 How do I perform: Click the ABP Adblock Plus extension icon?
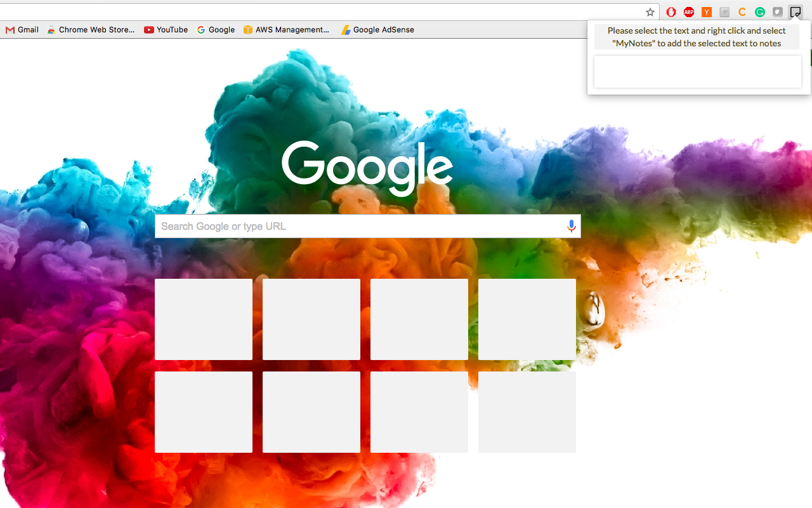(689, 11)
